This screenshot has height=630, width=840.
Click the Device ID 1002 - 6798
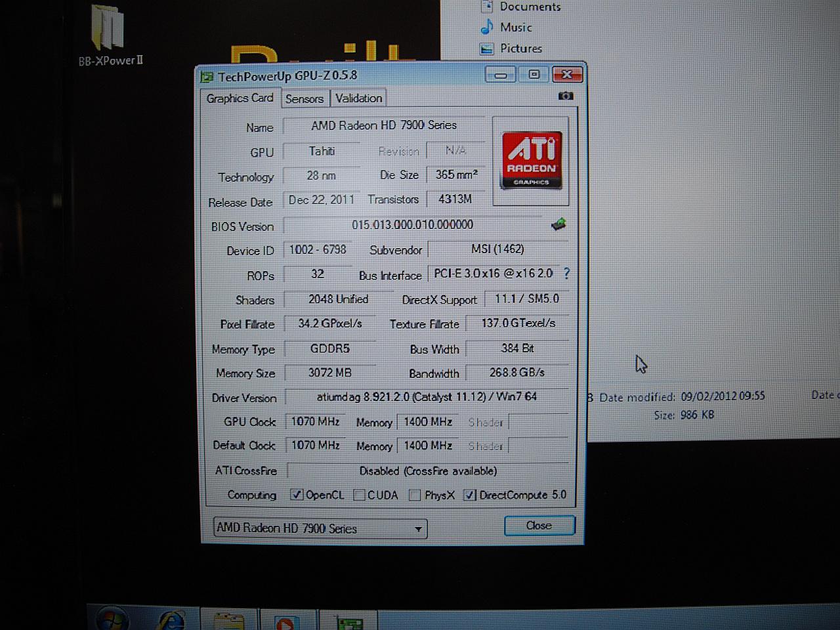click(x=318, y=250)
